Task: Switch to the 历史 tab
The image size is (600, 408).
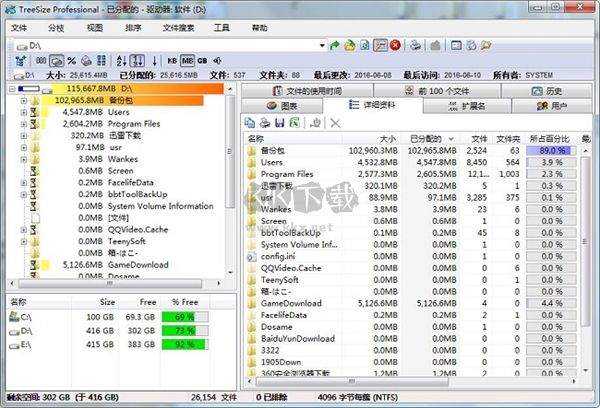Action: 547,91
